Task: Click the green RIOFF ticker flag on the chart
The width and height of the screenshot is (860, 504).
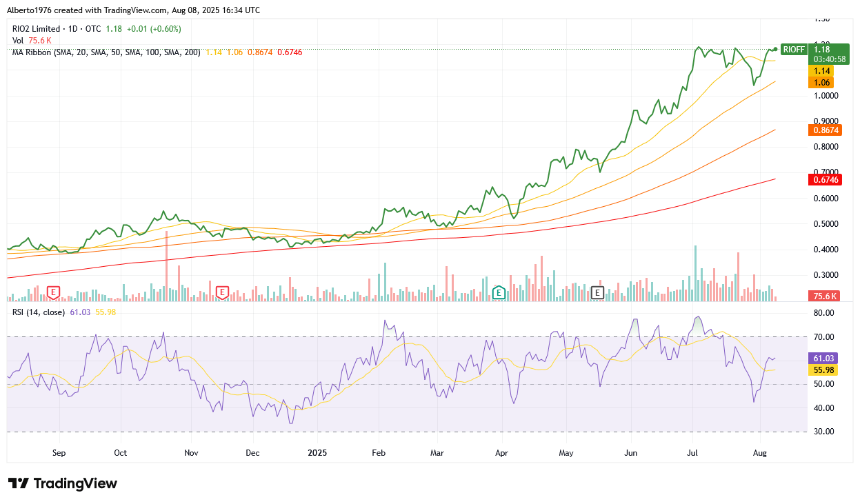Action: (794, 50)
